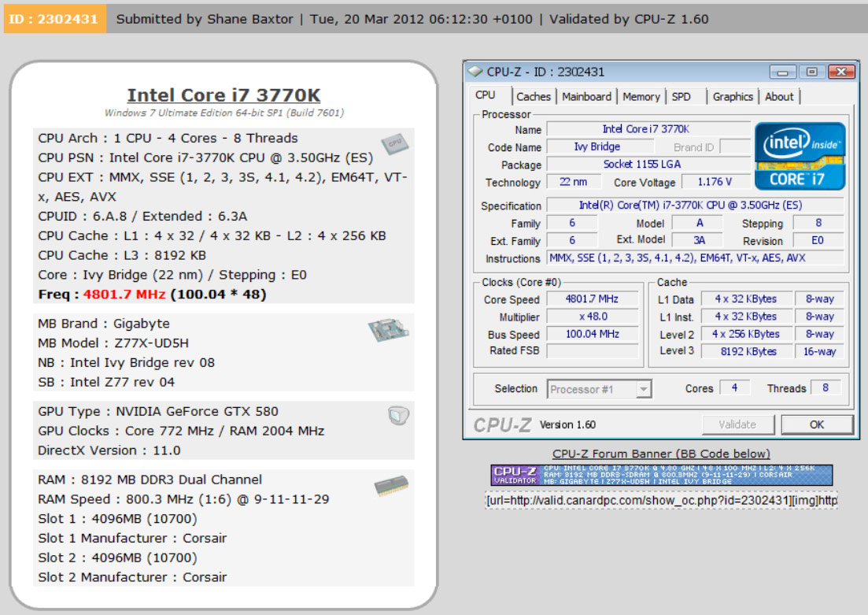Click the DirectX Version 11.0 line

(109, 450)
